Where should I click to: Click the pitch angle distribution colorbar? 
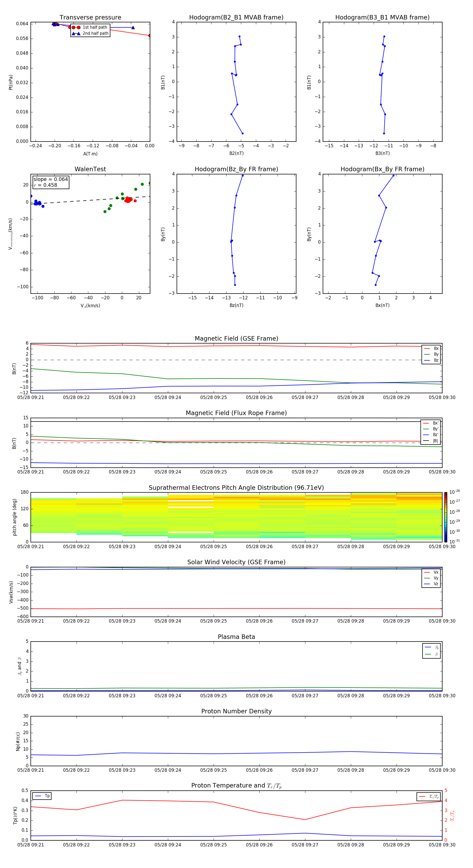pos(446,517)
